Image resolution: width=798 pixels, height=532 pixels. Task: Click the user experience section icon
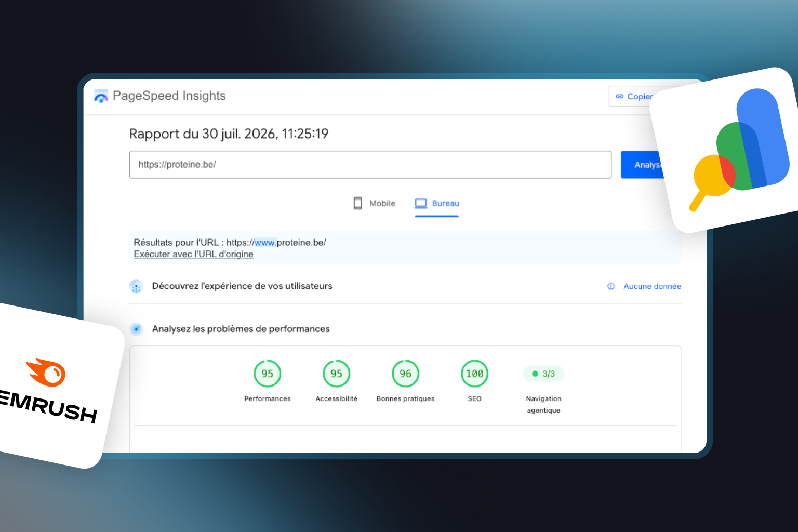coord(136,286)
